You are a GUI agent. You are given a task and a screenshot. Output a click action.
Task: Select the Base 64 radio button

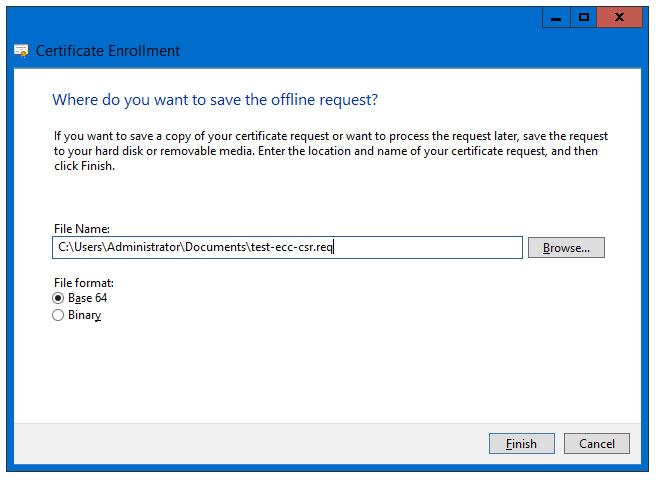pyautogui.click(x=58, y=298)
